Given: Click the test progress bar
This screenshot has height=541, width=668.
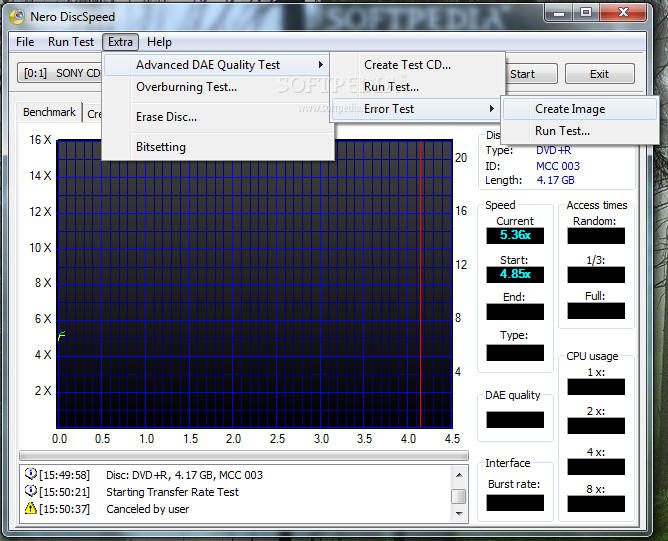Looking at the screenshot, I should (x=244, y=455).
